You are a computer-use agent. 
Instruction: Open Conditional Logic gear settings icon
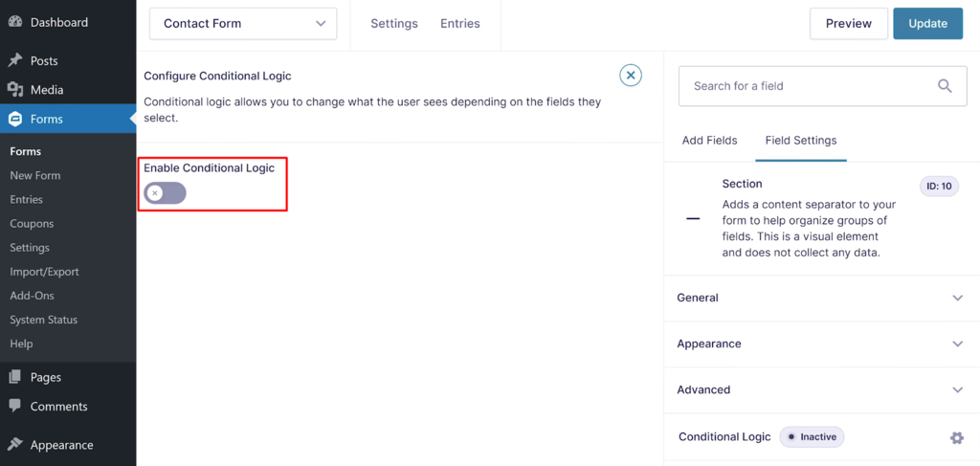956,437
